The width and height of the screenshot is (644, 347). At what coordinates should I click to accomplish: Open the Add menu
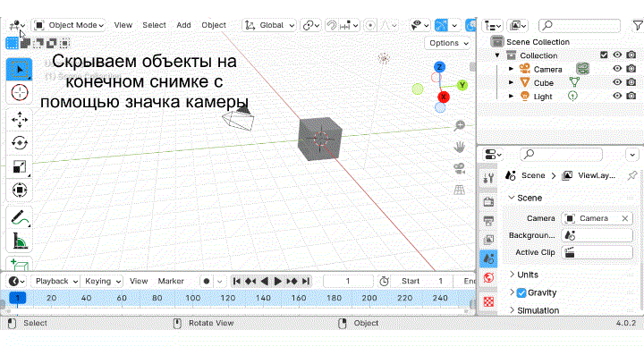[x=183, y=25]
